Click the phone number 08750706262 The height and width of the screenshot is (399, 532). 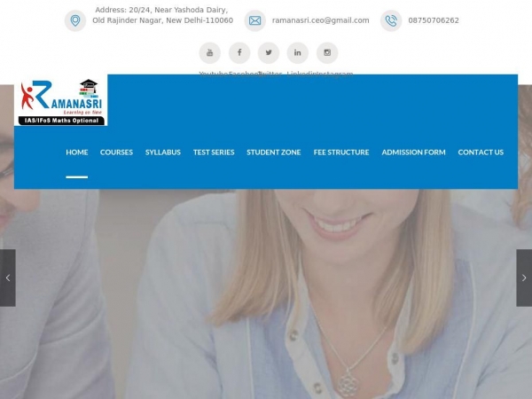tap(434, 20)
